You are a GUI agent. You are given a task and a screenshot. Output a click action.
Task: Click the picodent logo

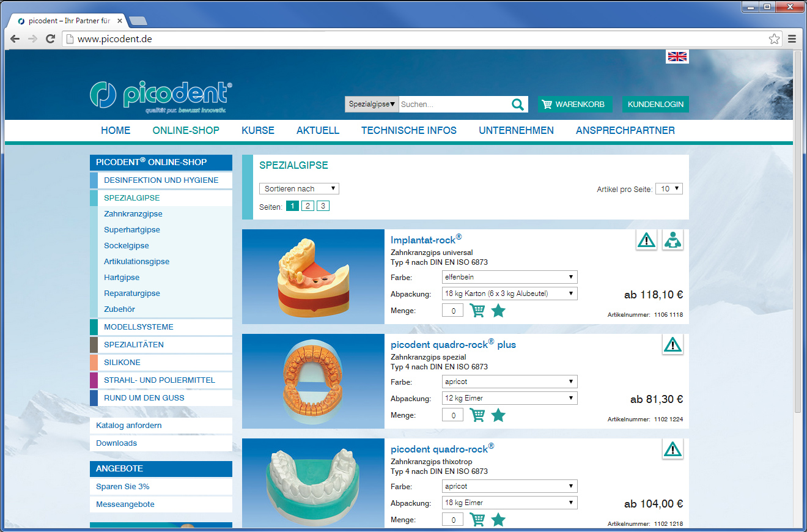pyautogui.click(x=161, y=97)
